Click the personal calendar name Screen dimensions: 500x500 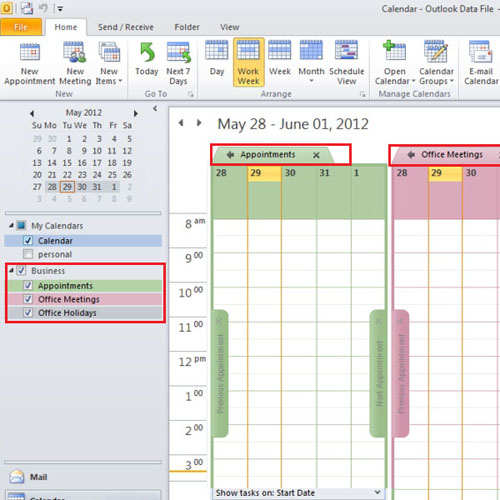click(x=55, y=254)
